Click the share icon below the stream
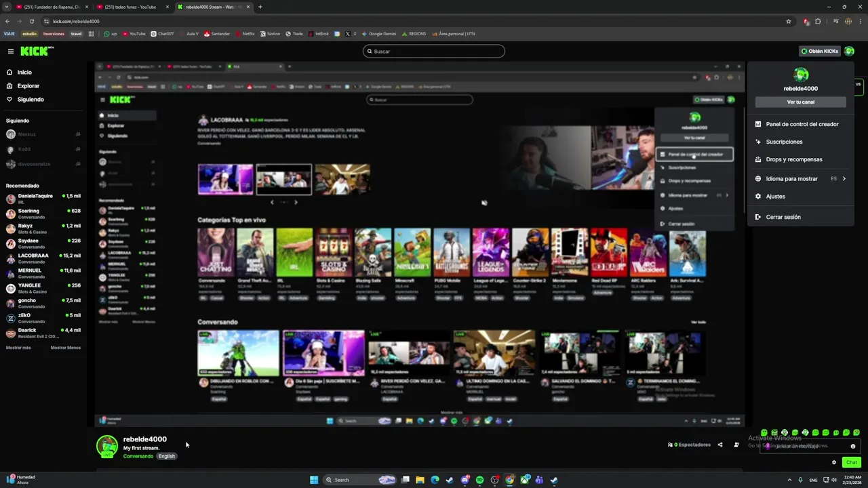The height and width of the screenshot is (488, 868). (720, 445)
